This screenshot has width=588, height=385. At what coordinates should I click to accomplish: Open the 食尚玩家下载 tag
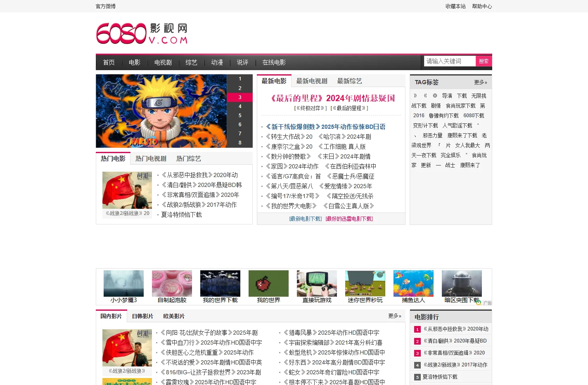(x=460, y=106)
